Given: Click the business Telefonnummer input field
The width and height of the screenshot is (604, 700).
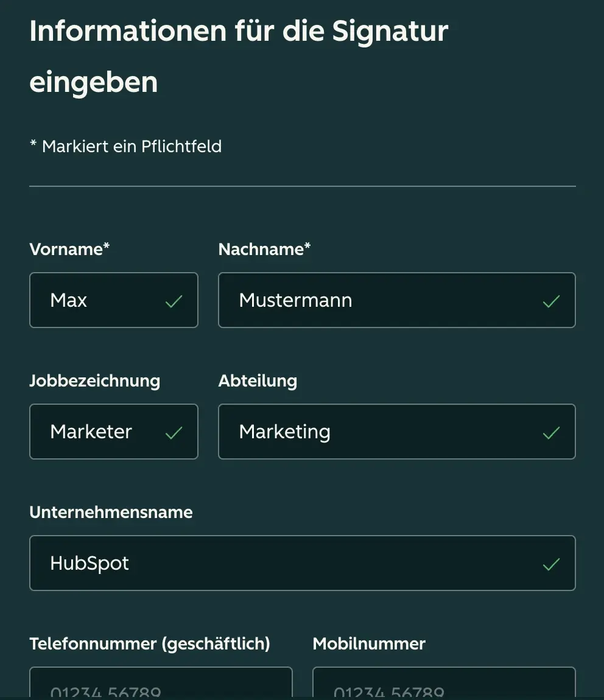Looking at the screenshot, I should (161, 685).
